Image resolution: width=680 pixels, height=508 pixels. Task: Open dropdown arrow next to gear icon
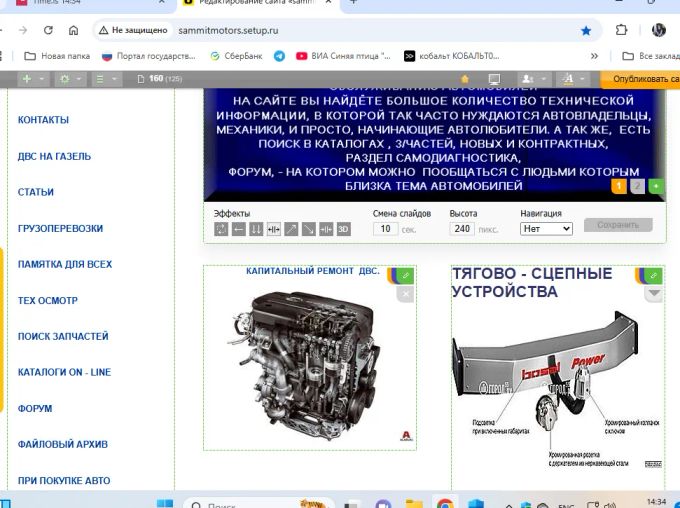[x=79, y=79]
